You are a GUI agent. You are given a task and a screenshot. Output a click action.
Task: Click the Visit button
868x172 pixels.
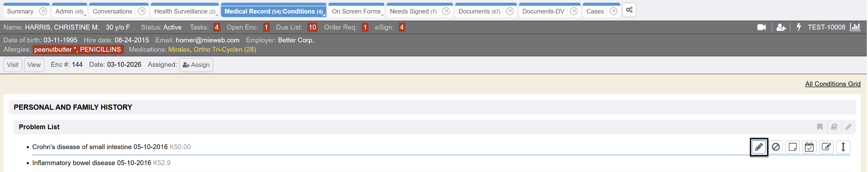13,65
